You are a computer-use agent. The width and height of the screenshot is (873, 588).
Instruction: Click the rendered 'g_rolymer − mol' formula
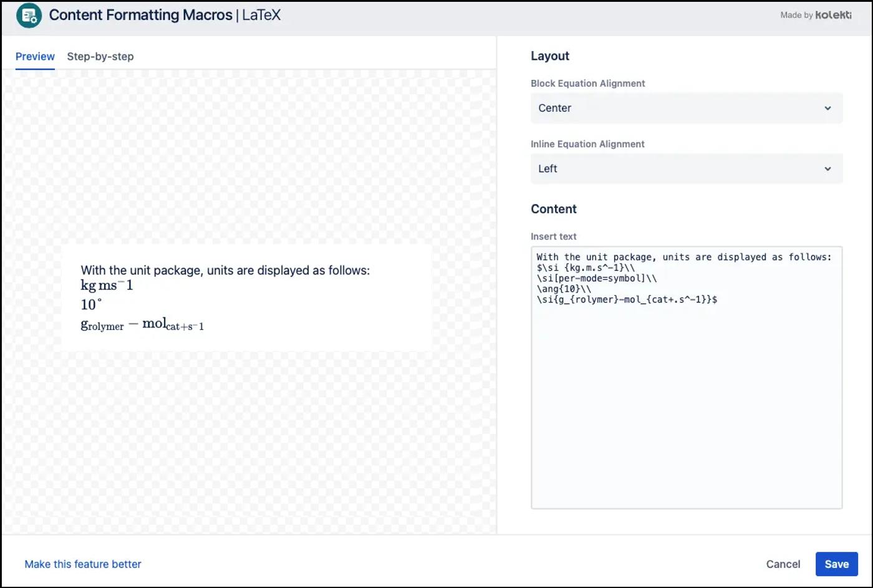tap(142, 324)
